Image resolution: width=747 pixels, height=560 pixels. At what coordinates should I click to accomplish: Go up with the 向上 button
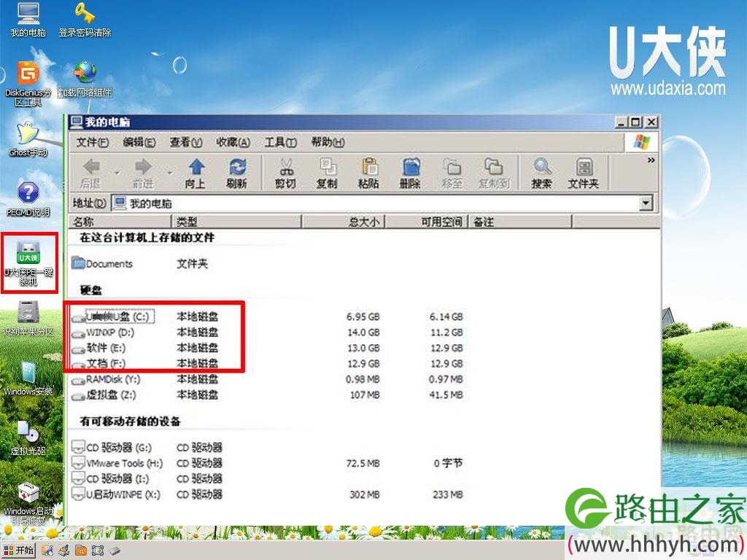point(196,174)
